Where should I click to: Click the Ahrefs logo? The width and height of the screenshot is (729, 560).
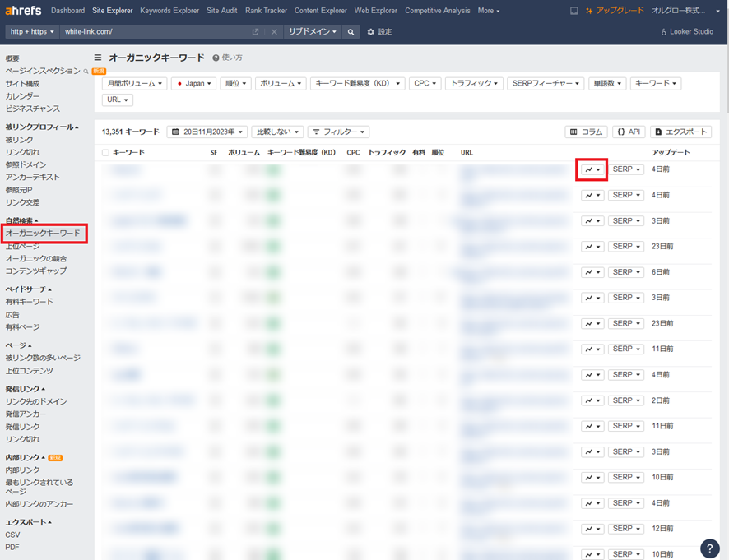click(23, 11)
